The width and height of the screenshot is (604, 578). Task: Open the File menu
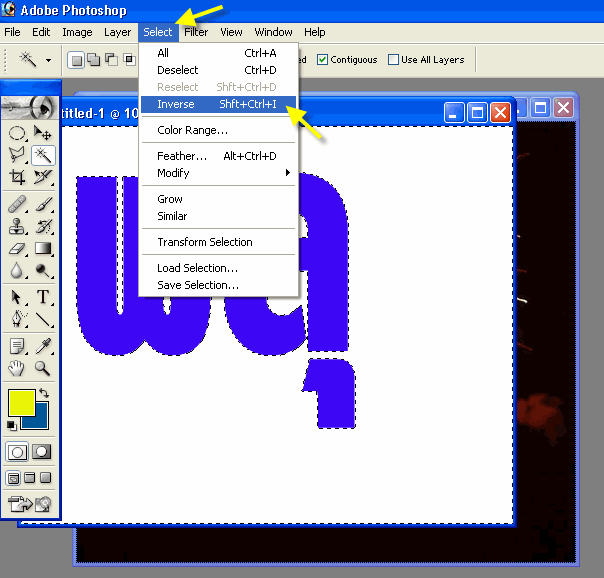[x=12, y=32]
